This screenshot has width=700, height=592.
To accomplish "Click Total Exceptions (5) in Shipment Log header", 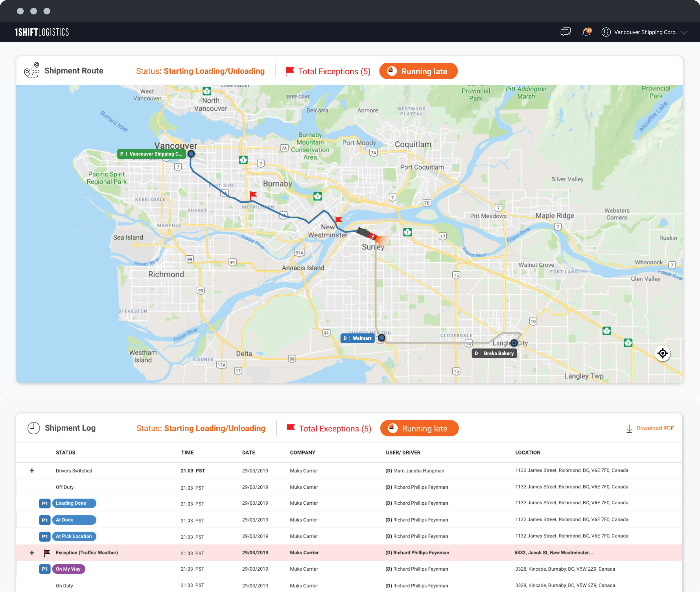I will click(x=335, y=429).
